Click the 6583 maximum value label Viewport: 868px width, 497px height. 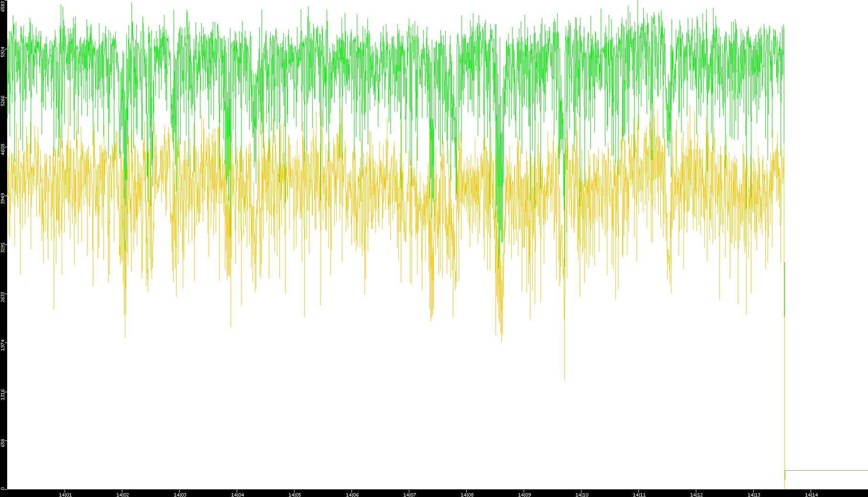[x=3, y=6]
